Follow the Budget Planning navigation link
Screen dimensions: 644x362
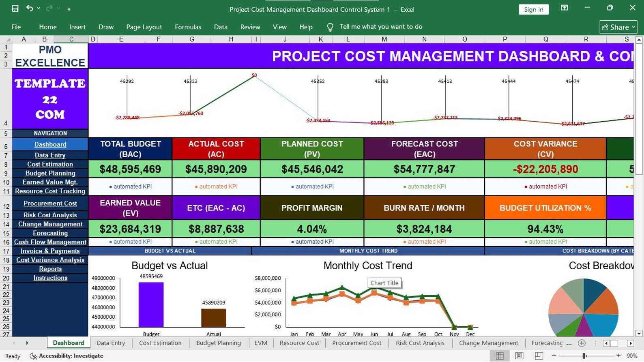50,173
